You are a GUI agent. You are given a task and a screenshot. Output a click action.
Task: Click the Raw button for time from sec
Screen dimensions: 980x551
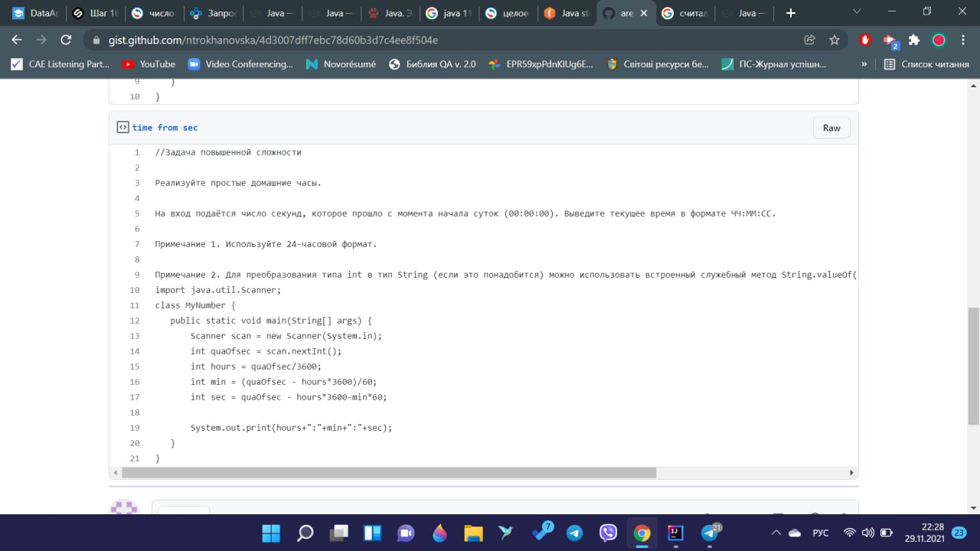click(831, 128)
